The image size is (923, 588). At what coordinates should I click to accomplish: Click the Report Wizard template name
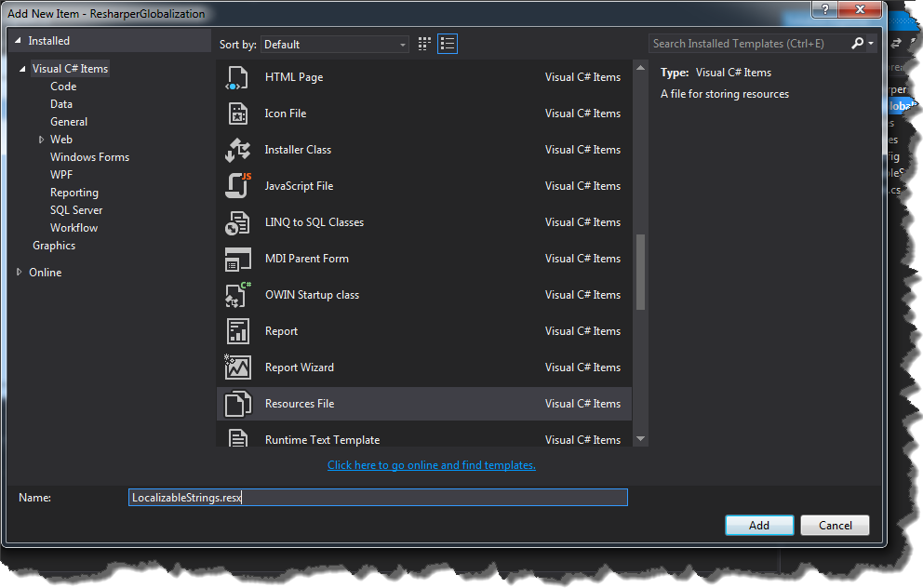(299, 367)
